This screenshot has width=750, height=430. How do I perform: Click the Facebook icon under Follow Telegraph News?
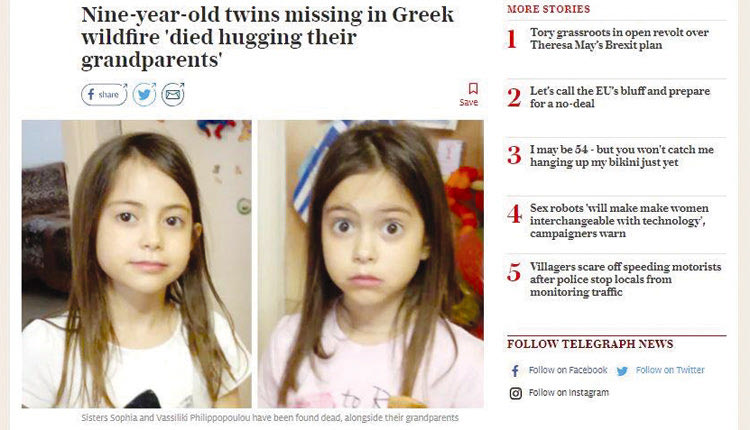(515, 371)
